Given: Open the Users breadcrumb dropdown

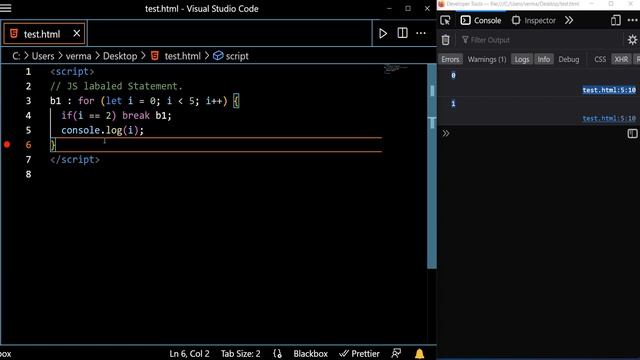Looking at the screenshot, I should click(43, 56).
